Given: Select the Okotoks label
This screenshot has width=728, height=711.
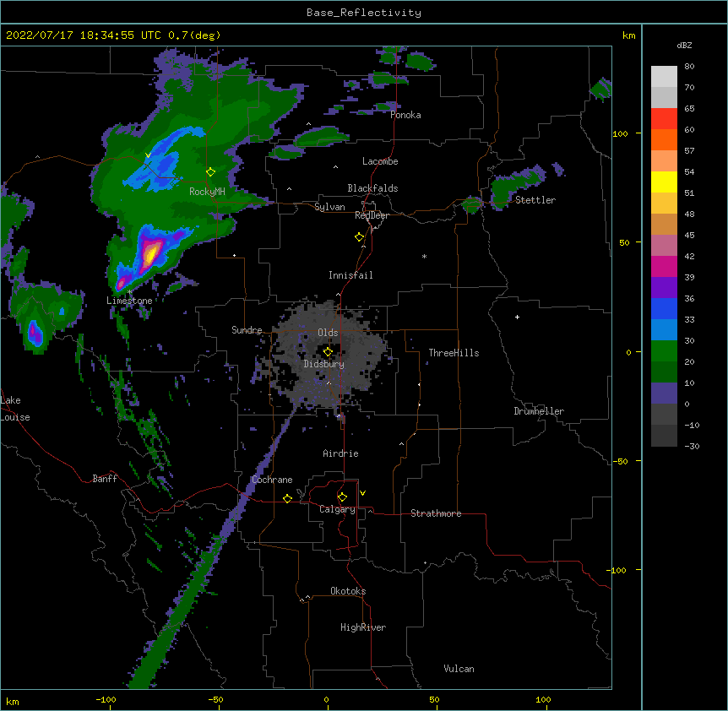Looking at the screenshot, I should [348, 591].
